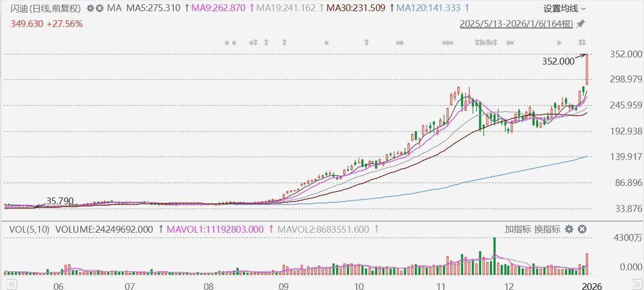
Task: Click 加指标 to add an indicator
Action: [x=517, y=229]
